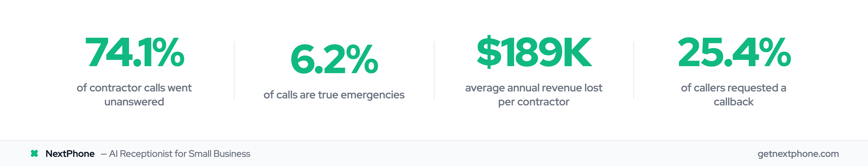The image size is (868, 166).
Task: Click the dollar sign in $189K
Action: [488, 52]
